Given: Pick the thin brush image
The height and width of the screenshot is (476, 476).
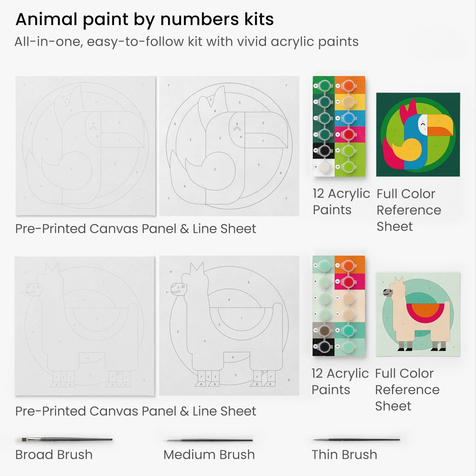Looking at the screenshot, I should [x=357, y=440].
